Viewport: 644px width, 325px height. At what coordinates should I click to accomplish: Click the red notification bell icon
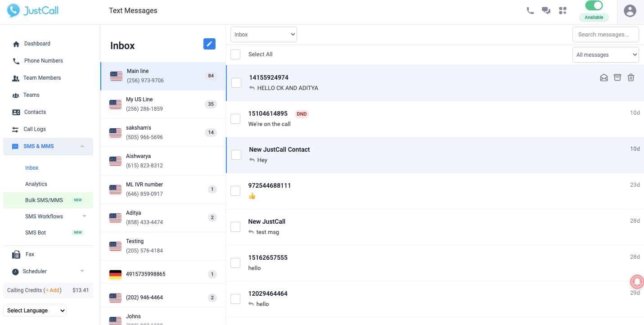[x=637, y=281]
